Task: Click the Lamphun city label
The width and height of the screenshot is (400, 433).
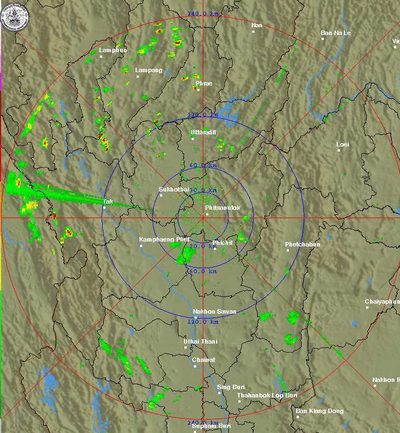Action: coord(113,50)
